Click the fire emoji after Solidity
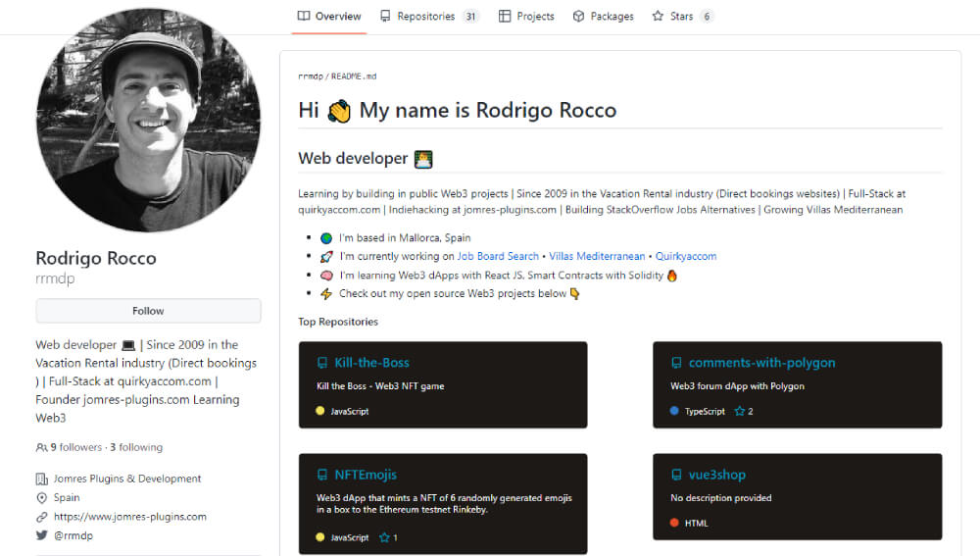Image resolution: width=980 pixels, height=556 pixels. (672, 276)
